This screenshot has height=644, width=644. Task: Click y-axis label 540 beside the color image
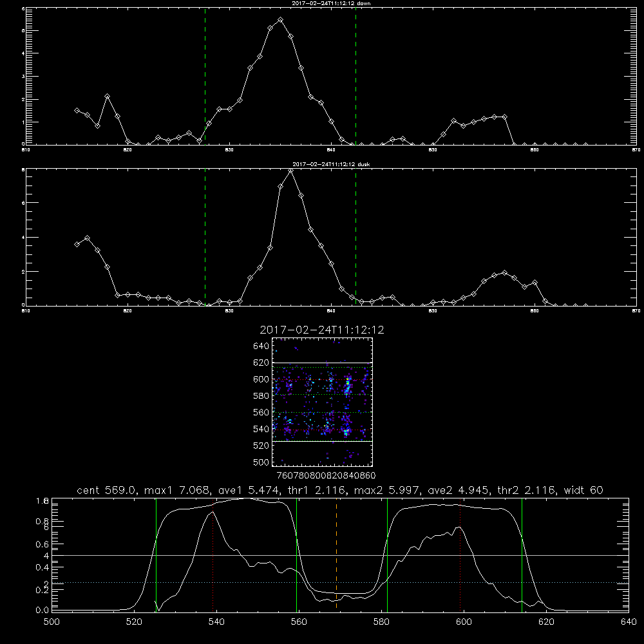coord(261,429)
